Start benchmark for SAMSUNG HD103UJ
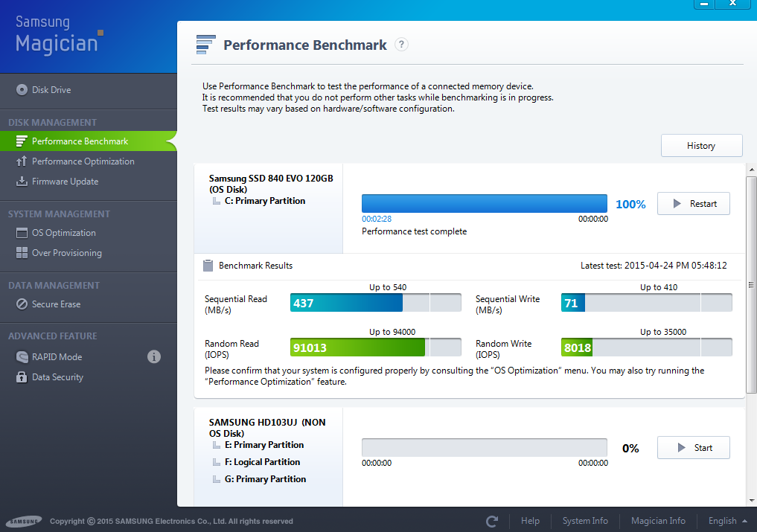 point(693,448)
